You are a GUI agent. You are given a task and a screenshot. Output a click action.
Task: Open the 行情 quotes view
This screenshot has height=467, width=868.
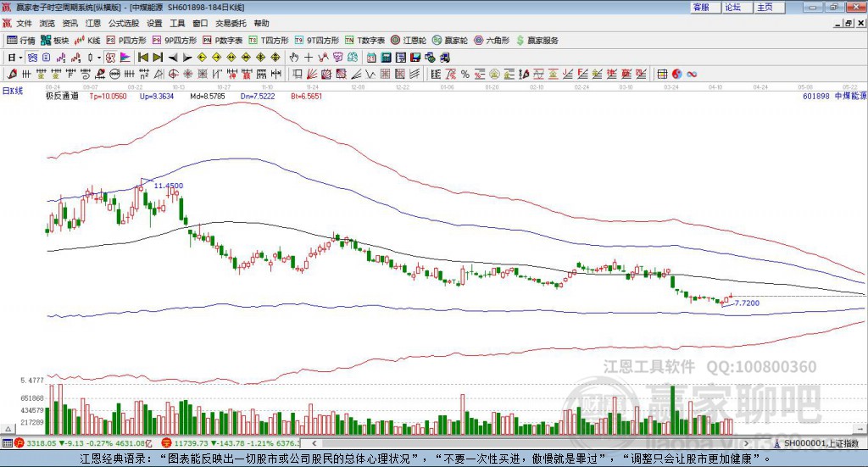pos(21,41)
